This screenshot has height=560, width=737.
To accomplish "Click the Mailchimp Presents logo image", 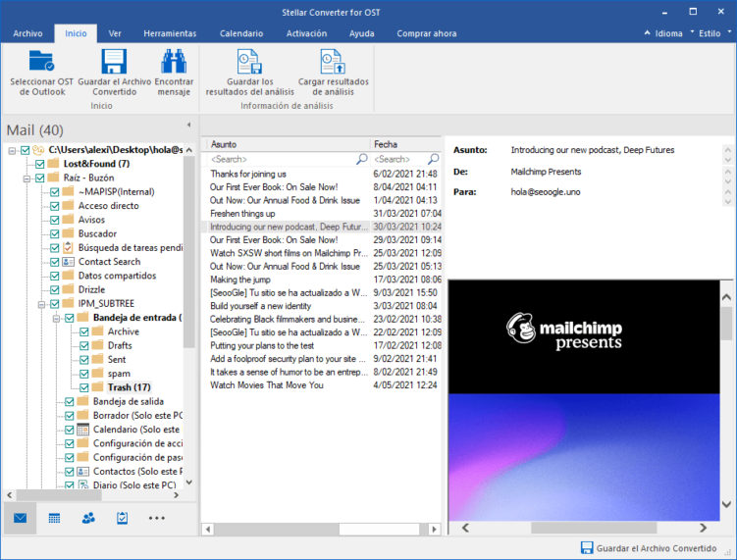I will click(563, 331).
